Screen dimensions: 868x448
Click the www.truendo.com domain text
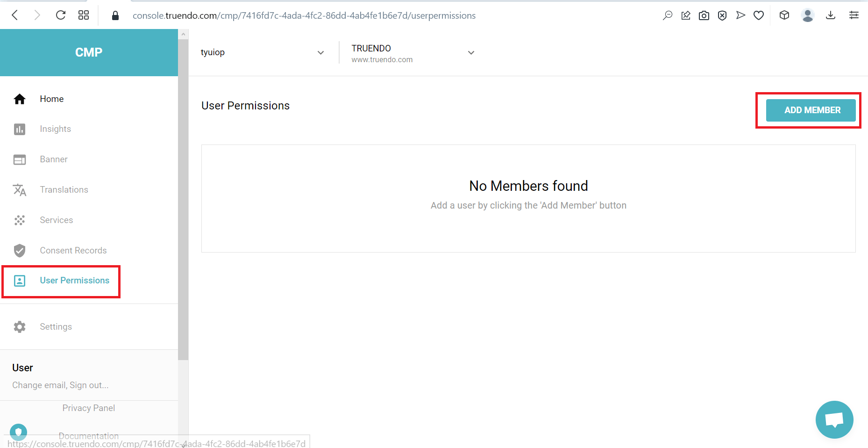click(382, 60)
